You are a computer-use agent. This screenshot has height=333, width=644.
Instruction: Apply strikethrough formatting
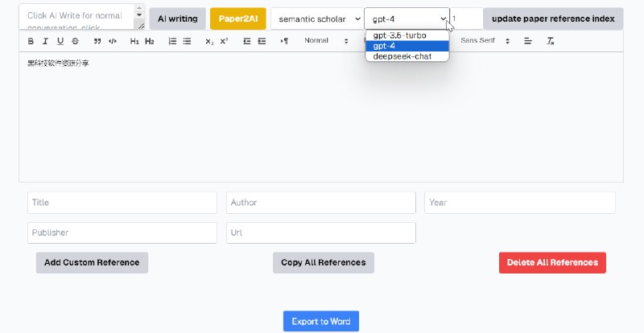coord(75,41)
